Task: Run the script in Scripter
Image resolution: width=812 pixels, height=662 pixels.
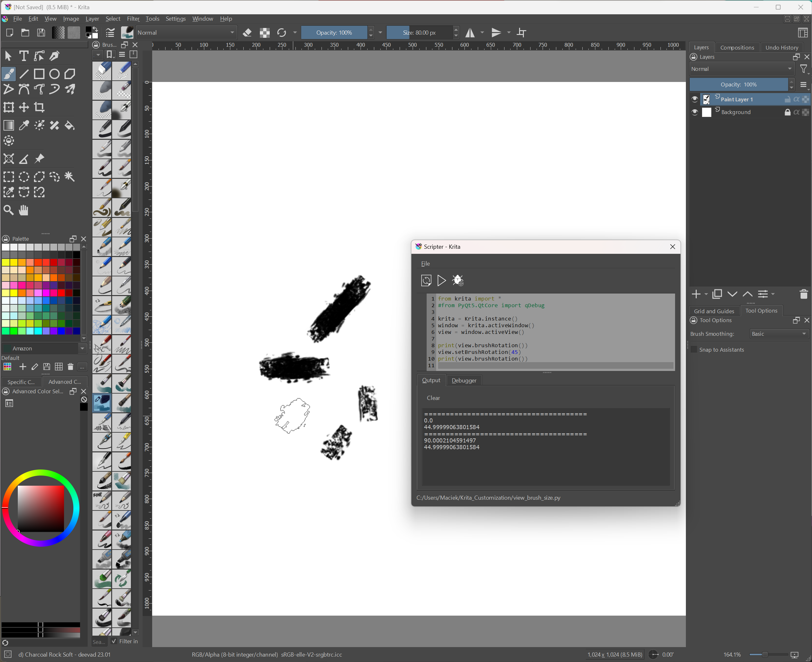Action: coord(441,281)
